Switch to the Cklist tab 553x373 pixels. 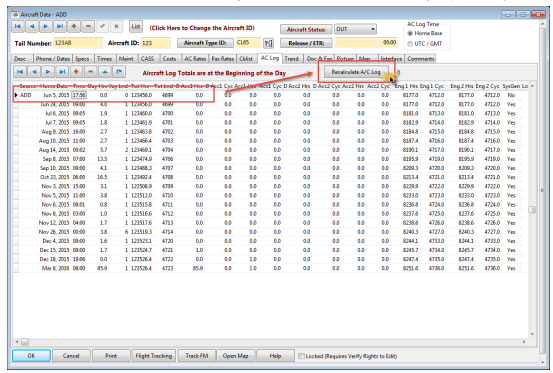pyautogui.click(x=246, y=59)
